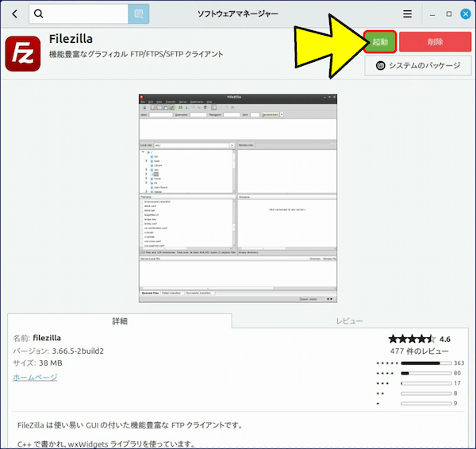Remove Filezilla with the red 削除 button
476x449 pixels.
435,41
